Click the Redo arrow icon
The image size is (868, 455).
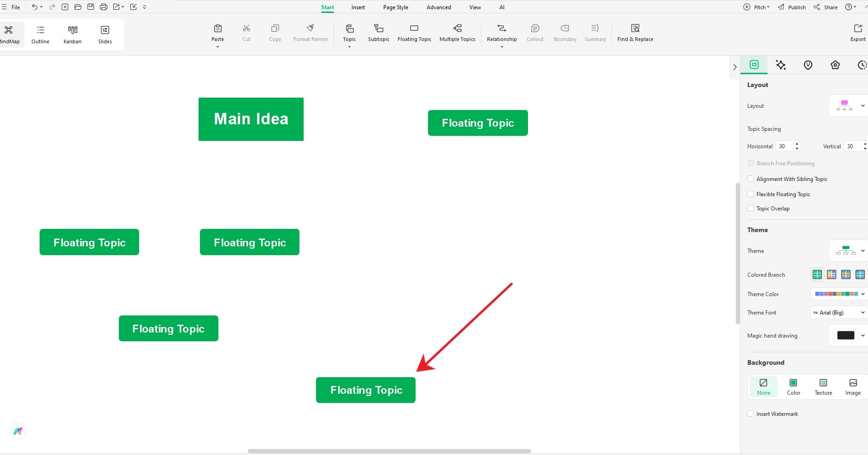(x=52, y=7)
